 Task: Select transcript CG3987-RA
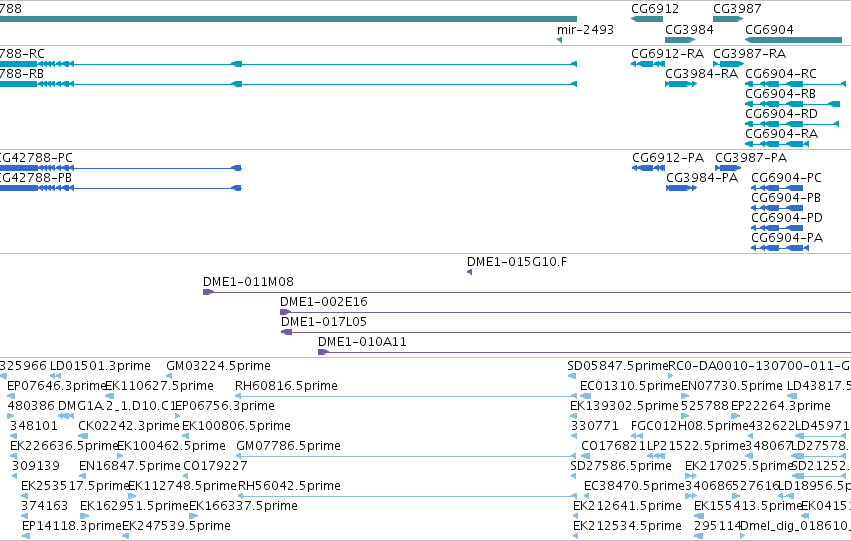[749, 54]
